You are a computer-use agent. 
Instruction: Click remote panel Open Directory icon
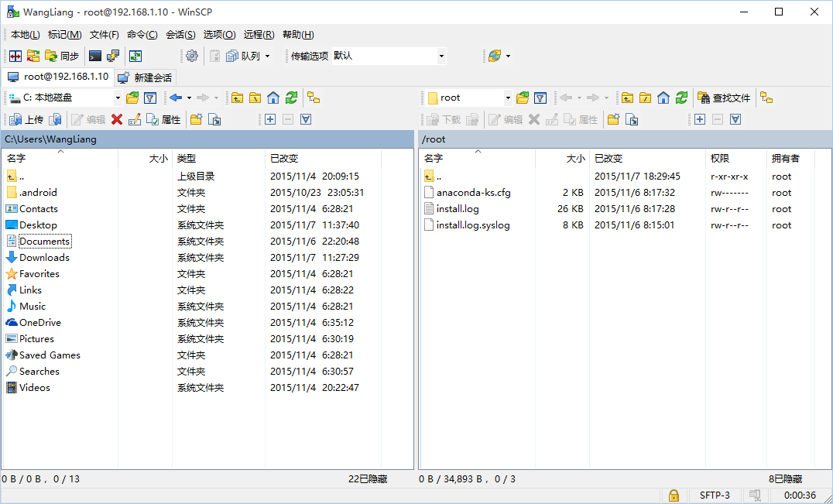coord(523,98)
